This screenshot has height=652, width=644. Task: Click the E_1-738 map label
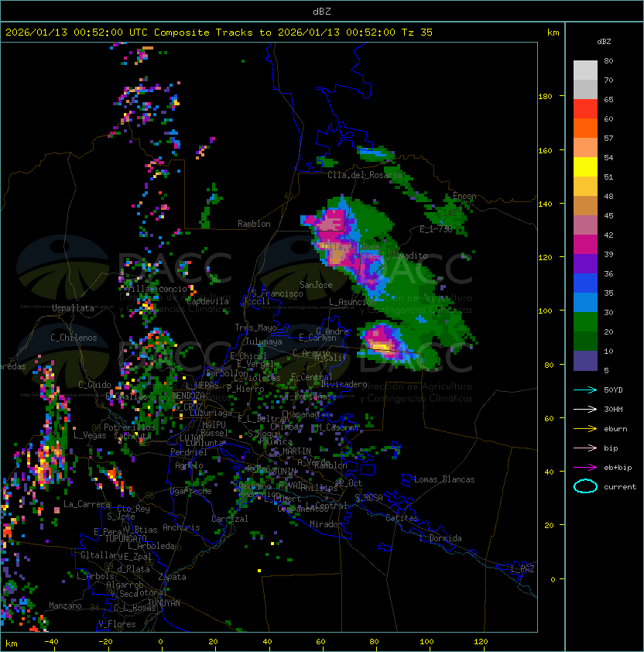[436, 229]
